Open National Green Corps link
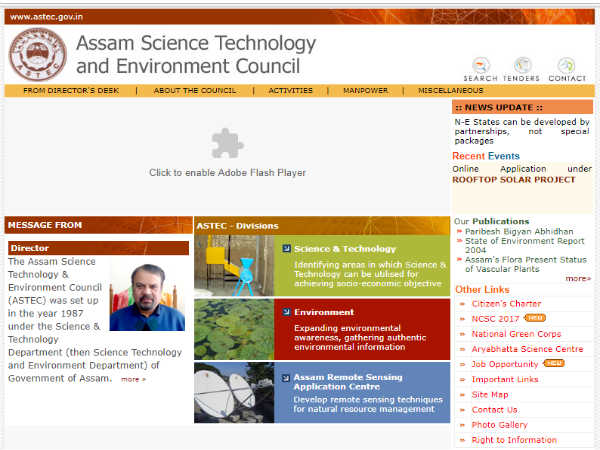 pos(516,334)
